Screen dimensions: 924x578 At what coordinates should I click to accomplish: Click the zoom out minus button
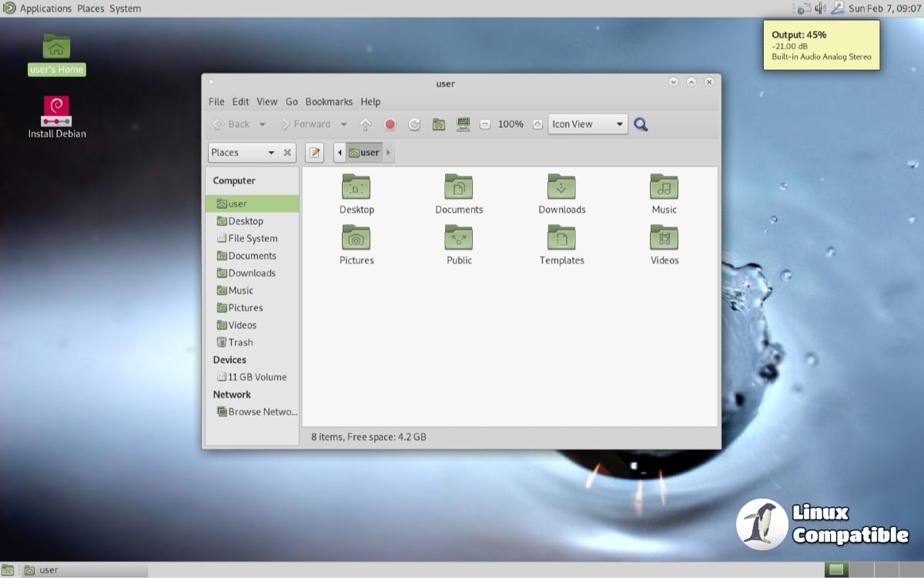click(484, 124)
